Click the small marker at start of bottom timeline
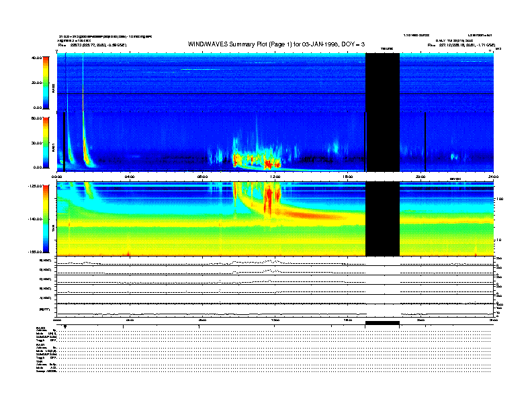532x411 pixels. pos(65,326)
